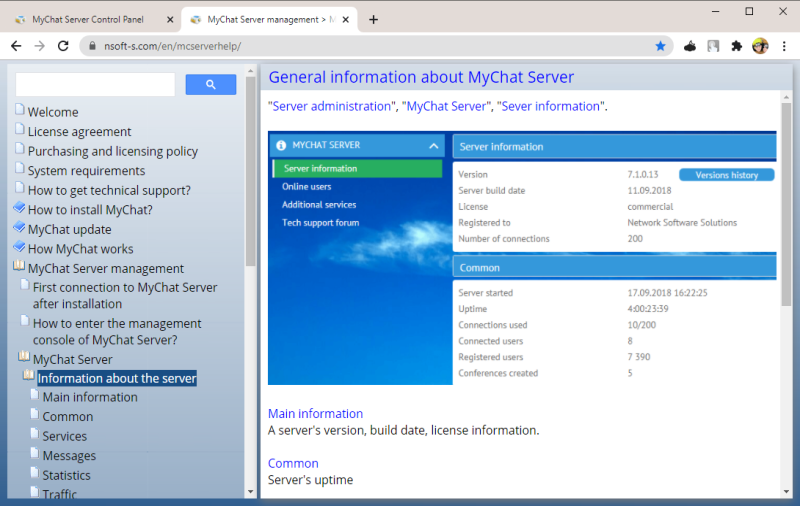Click the black cloud extension icon
This screenshot has width=800, height=506.
pos(690,46)
